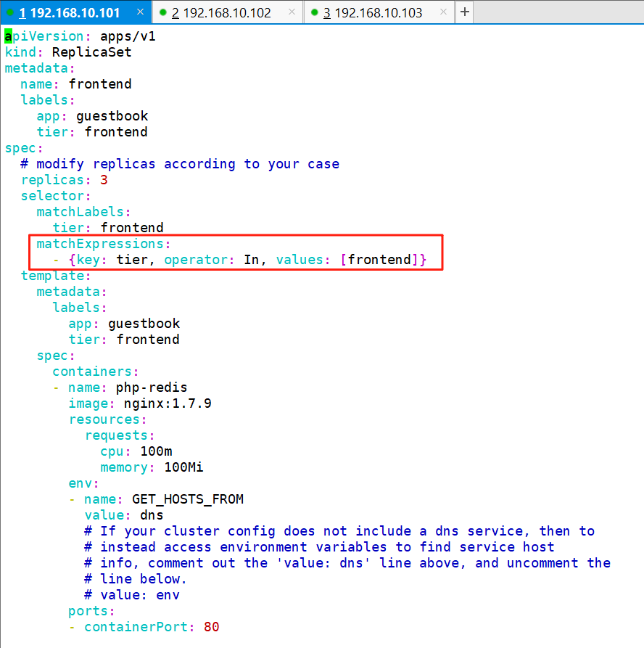The image size is (644, 648).
Task: Click the 'kind:' key
Action: tap(24, 52)
